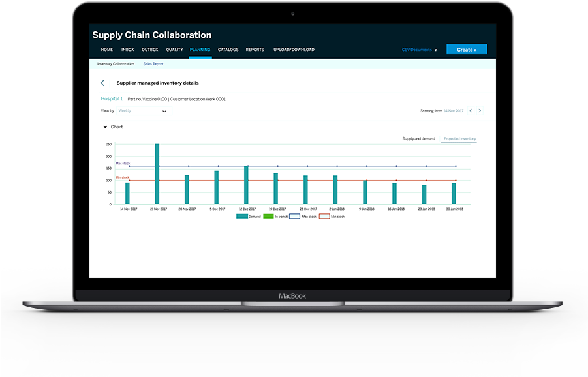The height and width of the screenshot is (377, 588).
Task: Click the 14 Nov 2017 starting date
Action: tap(454, 111)
